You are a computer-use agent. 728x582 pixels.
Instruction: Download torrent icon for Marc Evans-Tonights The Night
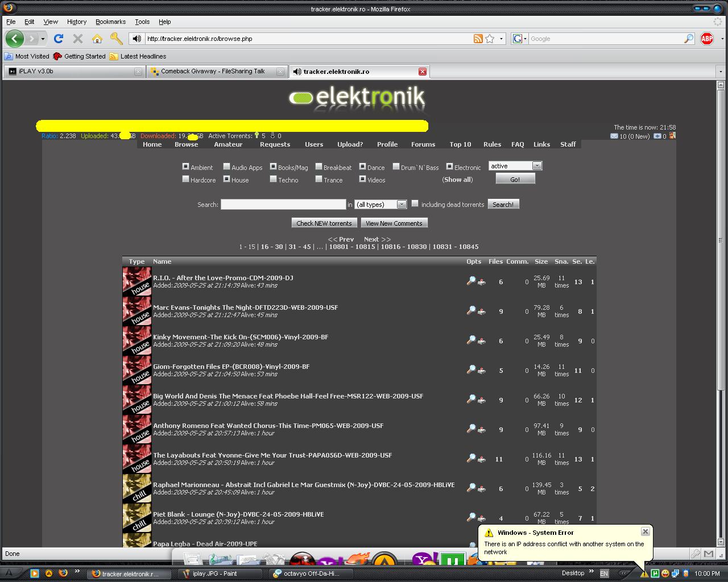click(x=482, y=311)
